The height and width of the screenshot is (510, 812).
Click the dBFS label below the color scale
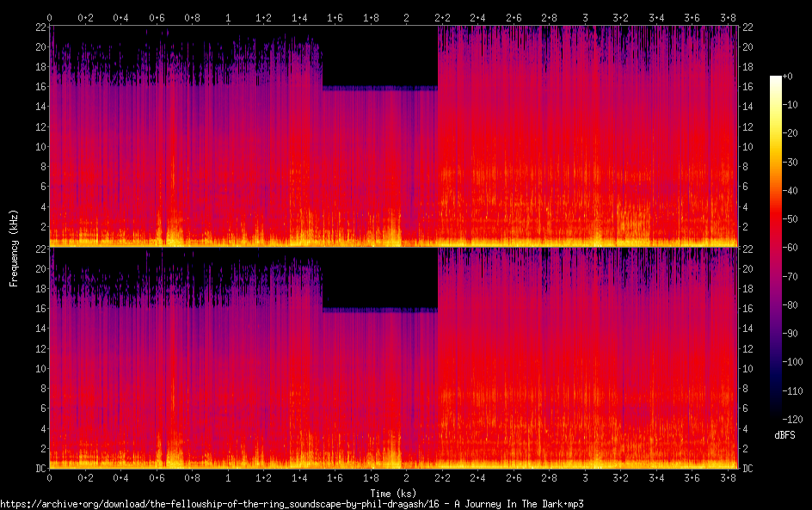pos(784,436)
